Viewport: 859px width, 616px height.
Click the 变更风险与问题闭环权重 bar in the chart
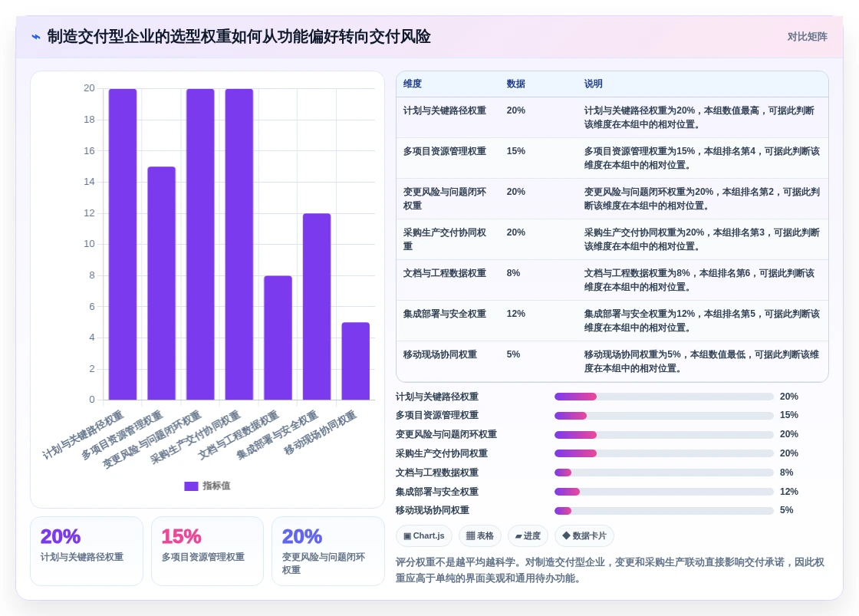200,245
